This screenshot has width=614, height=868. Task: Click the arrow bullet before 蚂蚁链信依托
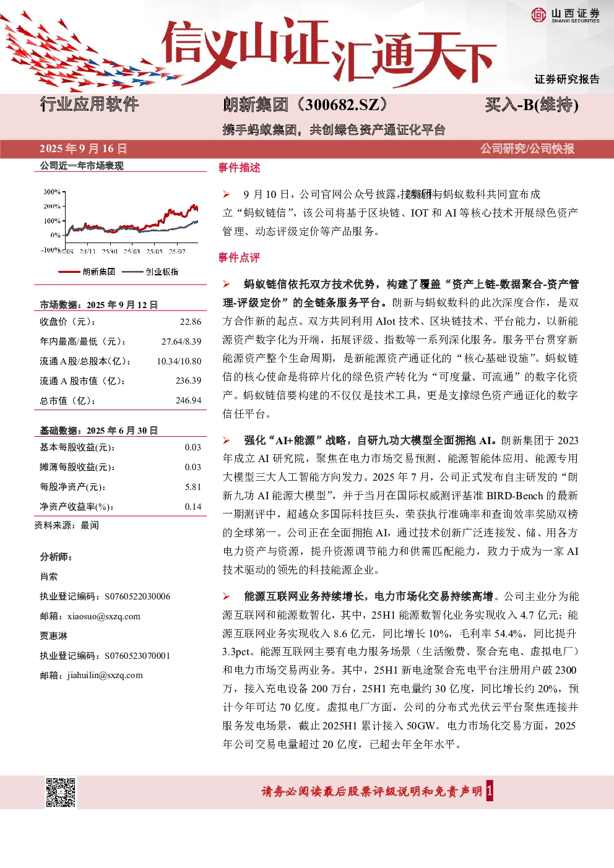pos(227,284)
